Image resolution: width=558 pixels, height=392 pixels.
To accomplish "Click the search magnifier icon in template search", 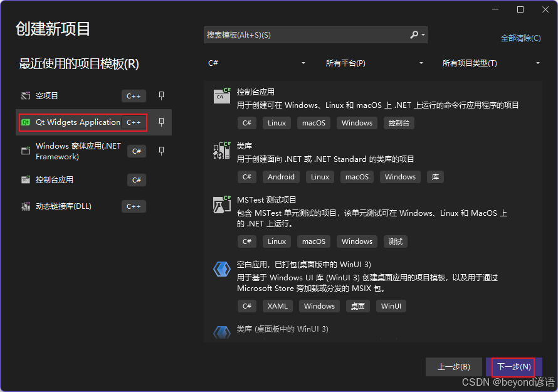I will (414, 35).
